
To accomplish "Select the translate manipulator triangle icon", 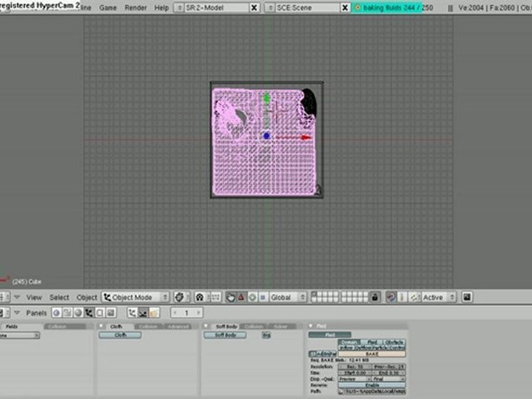I will 241,297.
